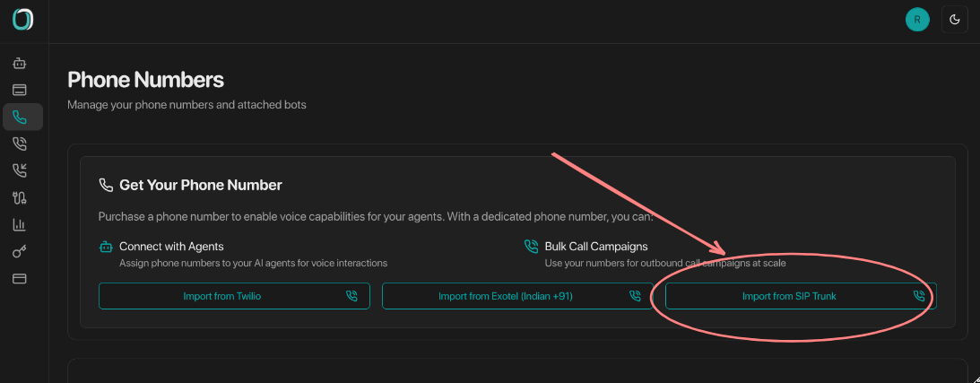Image resolution: width=980 pixels, height=383 pixels.
Task: Click the Bulk Call Campaigns phone icon
Action: [531, 246]
